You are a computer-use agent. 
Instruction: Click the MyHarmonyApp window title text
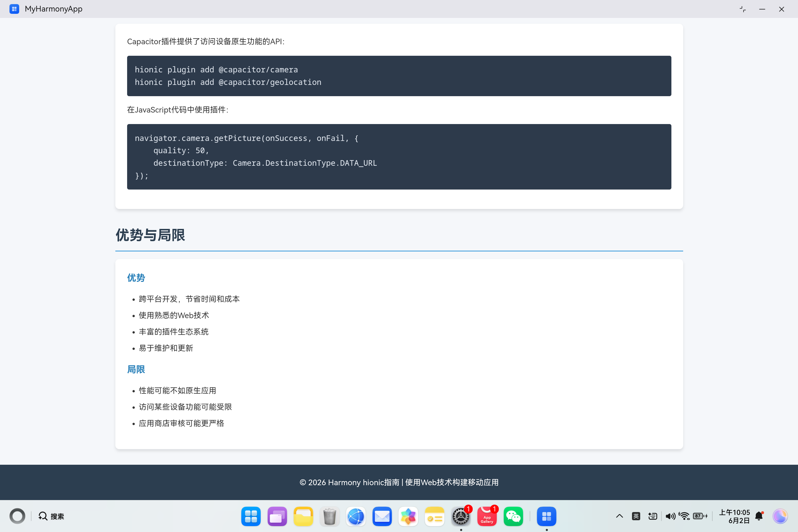[x=54, y=9]
